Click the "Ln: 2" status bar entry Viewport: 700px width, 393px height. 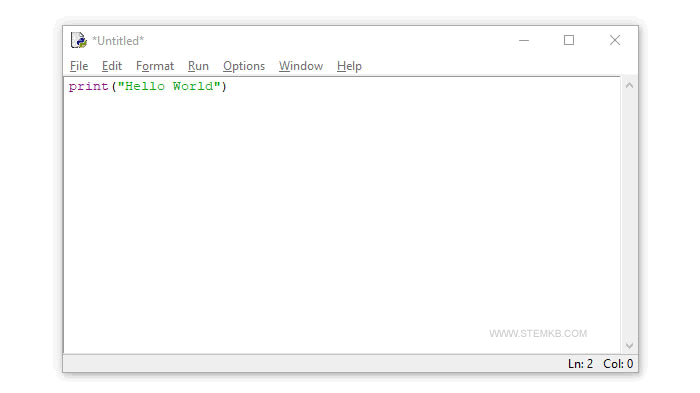click(x=580, y=364)
